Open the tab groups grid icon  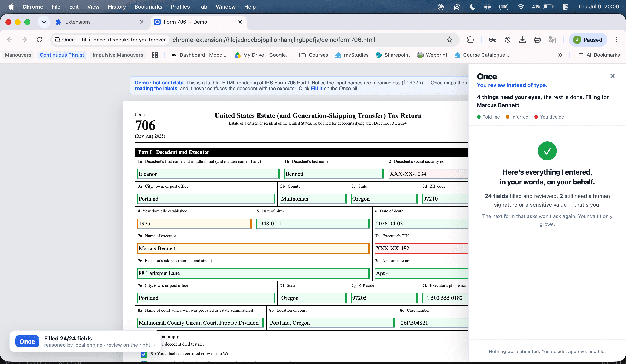[x=155, y=55]
